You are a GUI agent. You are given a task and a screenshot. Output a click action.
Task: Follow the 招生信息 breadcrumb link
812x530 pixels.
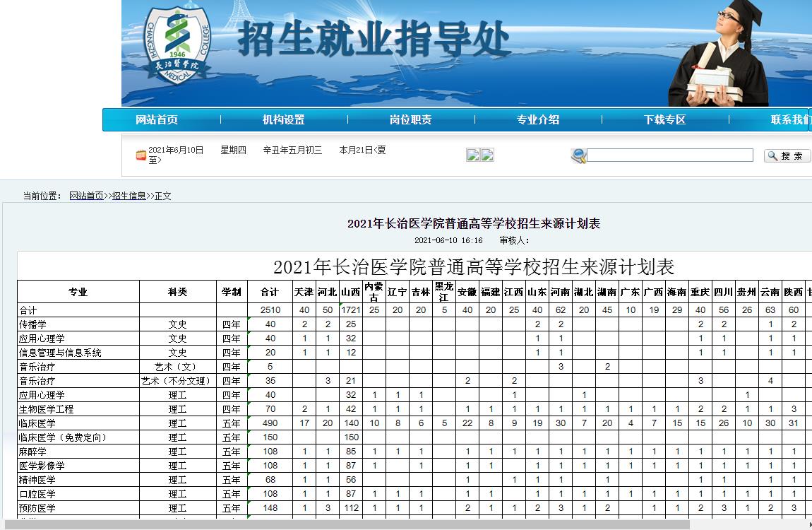pyautogui.click(x=129, y=196)
